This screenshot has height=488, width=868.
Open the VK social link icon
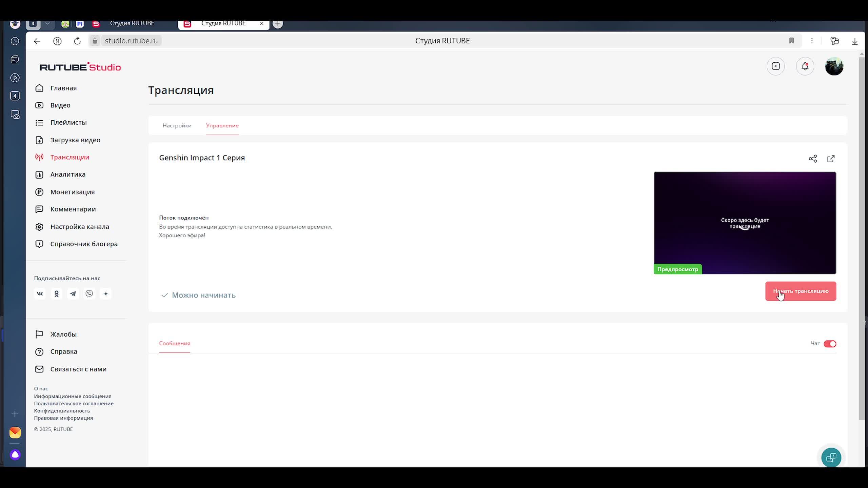(40, 294)
